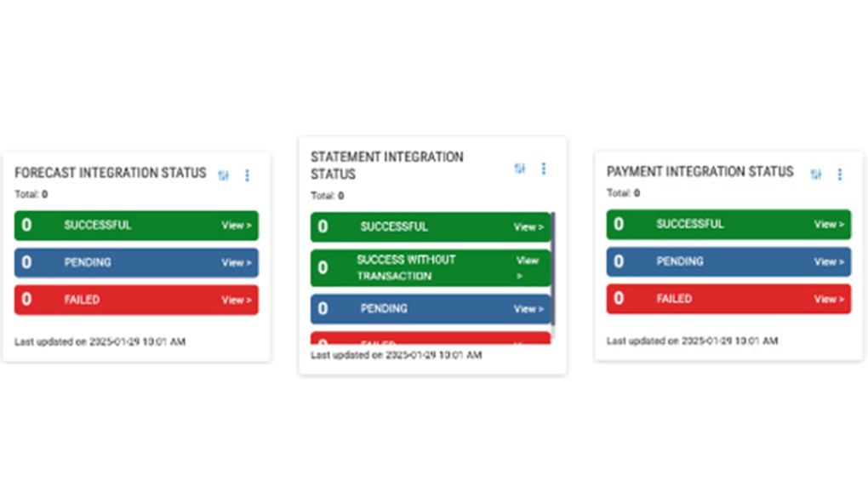
Task: Open filter settings on Forecast Integration Status card
Action: tap(223, 175)
